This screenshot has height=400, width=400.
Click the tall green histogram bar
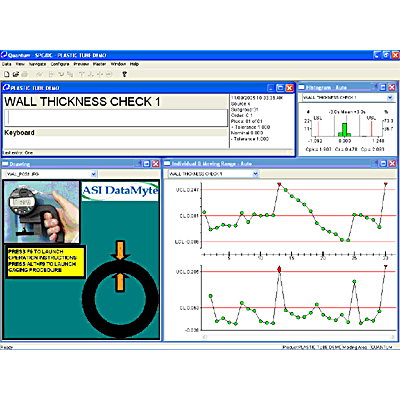345,130
